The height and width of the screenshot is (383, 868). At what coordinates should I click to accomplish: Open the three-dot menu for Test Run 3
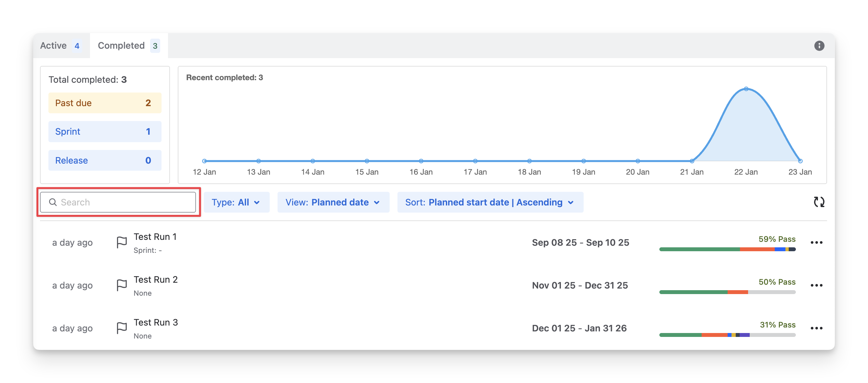[816, 328]
